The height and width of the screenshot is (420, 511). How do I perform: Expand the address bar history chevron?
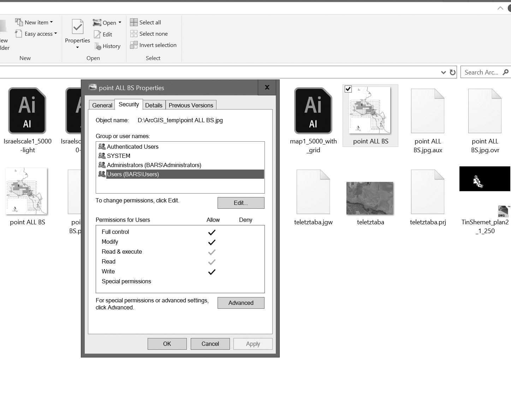[443, 72]
